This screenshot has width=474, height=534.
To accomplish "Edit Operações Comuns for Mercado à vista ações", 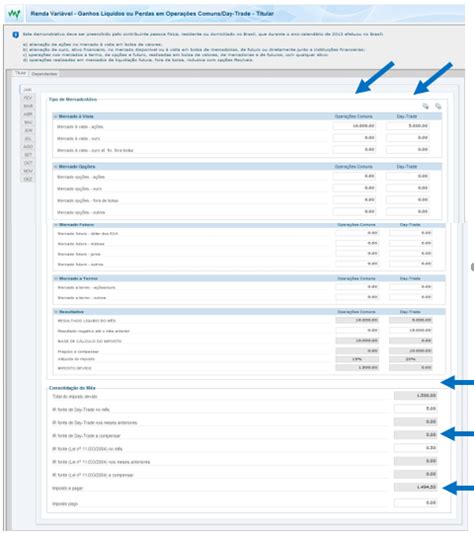I will (x=354, y=126).
